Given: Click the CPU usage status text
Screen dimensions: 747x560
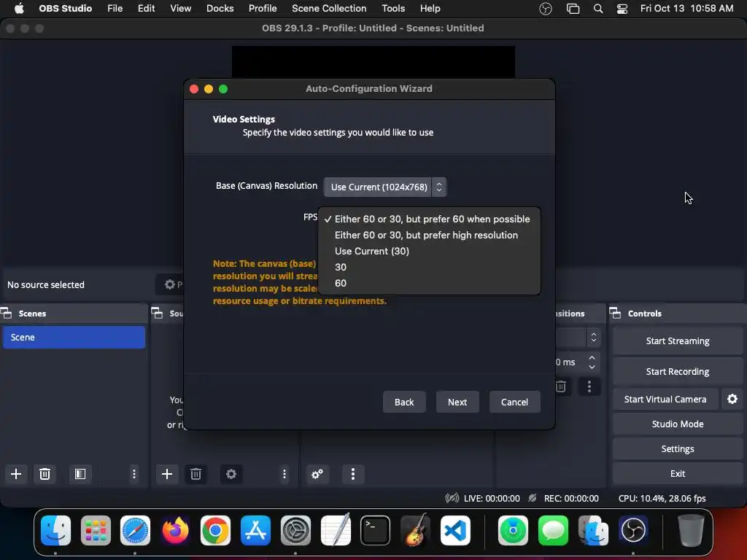Looking at the screenshot, I should coord(662,498).
